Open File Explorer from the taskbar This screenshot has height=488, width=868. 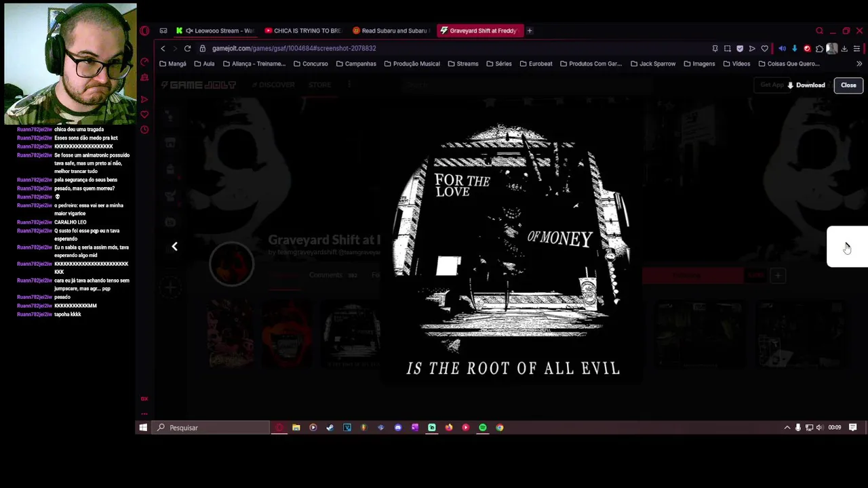[x=296, y=428]
